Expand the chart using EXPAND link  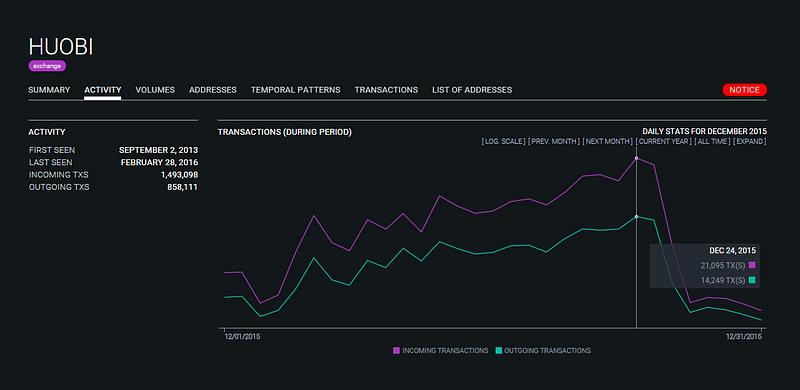click(x=749, y=141)
